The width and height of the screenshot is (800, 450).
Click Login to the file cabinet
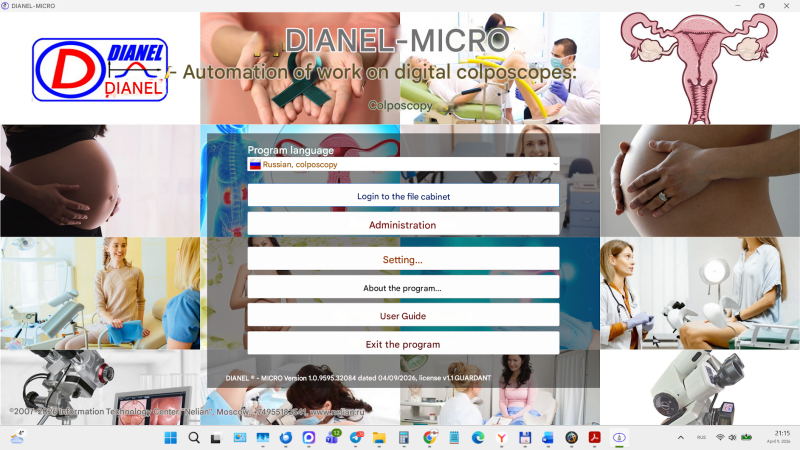[x=403, y=196]
